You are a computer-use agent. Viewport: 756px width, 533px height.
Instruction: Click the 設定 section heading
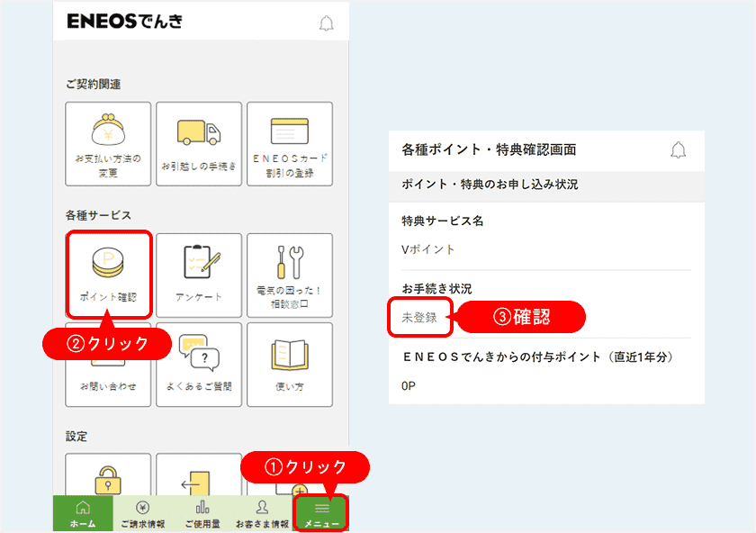pos(76,436)
